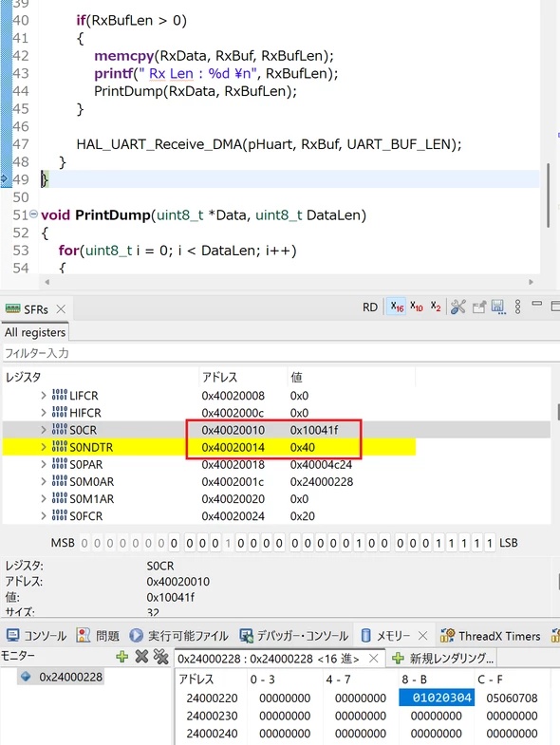Toggle the least significant bit next to LSB
This screenshot has height=745, width=560.
[x=490, y=543]
